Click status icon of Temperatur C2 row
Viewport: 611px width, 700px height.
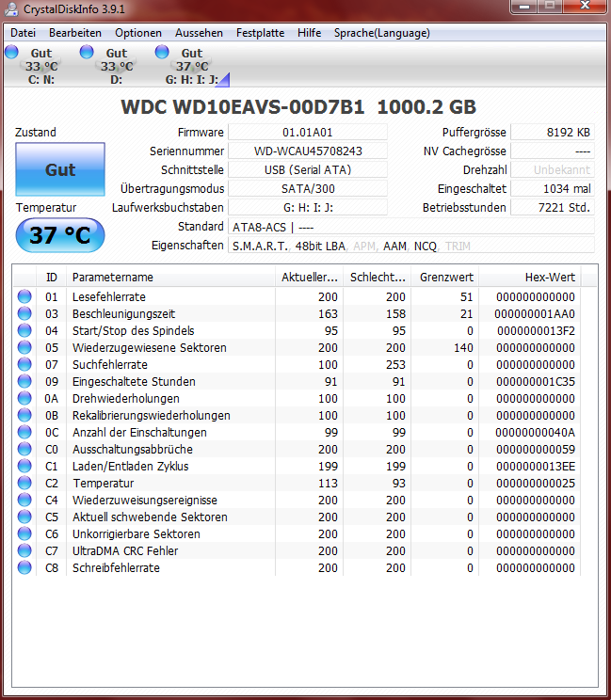click(x=24, y=484)
